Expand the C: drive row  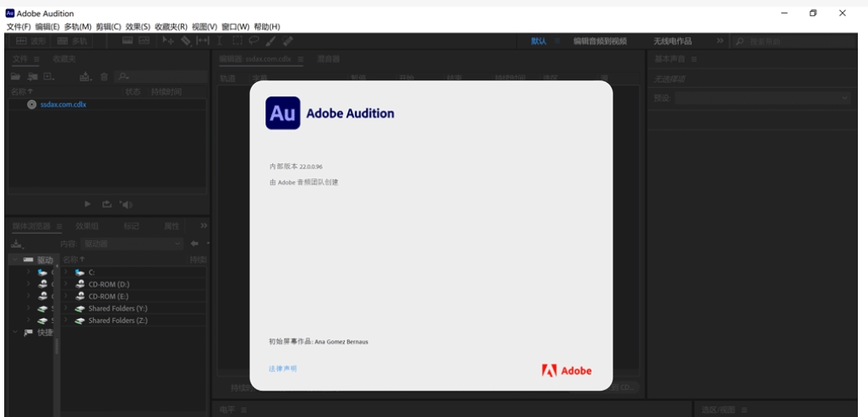(x=65, y=272)
